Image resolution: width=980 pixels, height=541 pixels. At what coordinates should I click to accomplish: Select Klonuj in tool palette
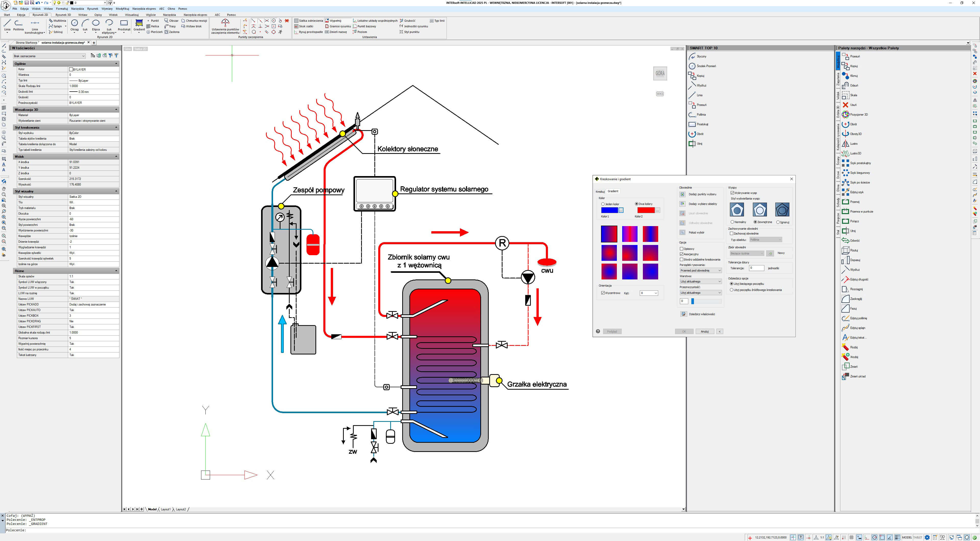pyautogui.click(x=850, y=76)
